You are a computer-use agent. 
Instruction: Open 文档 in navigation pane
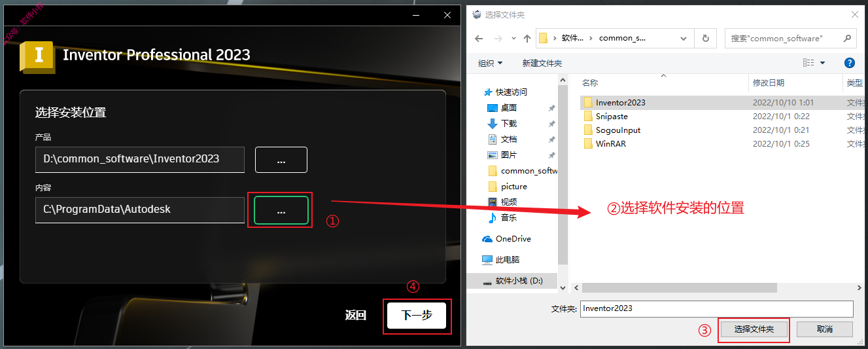tap(509, 139)
